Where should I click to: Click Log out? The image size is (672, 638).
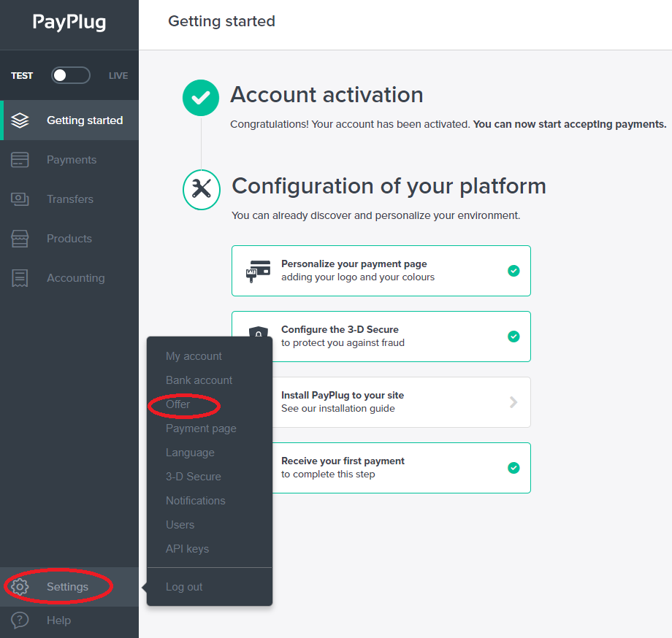(184, 587)
